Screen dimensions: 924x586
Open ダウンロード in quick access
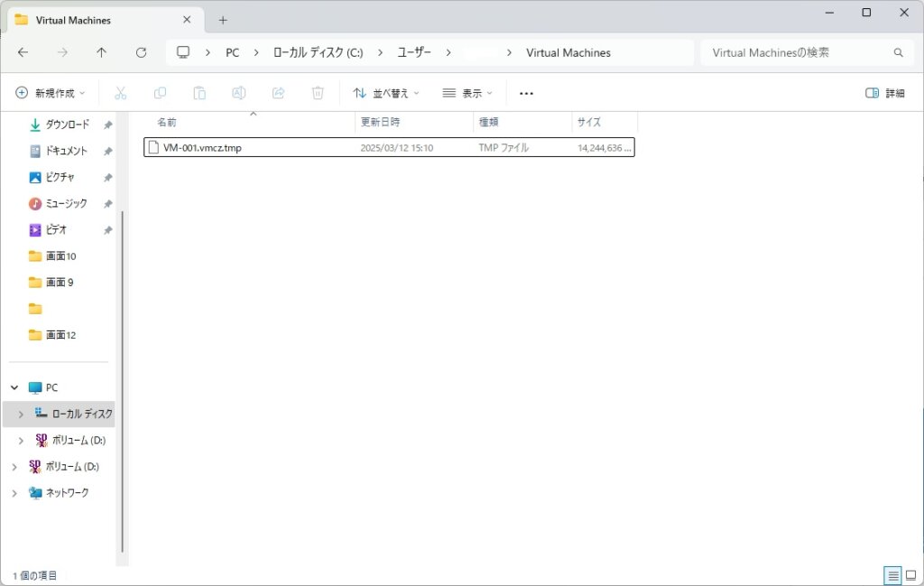pyautogui.click(x=67, y=125)
